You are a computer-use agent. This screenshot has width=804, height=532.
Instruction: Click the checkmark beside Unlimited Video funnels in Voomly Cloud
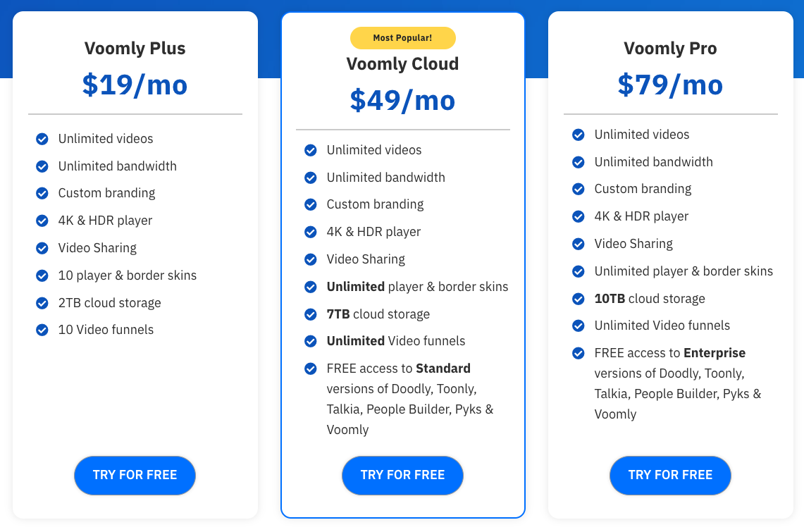(310, 341)
